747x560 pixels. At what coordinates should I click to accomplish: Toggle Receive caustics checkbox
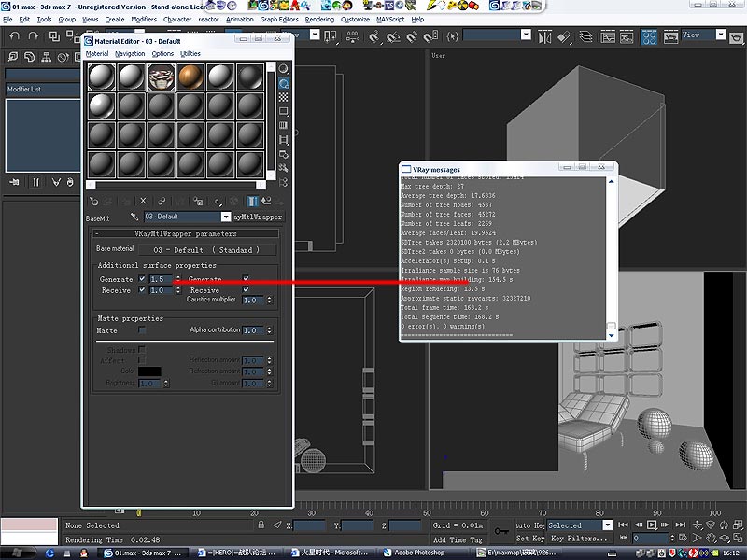coord(246,289)
